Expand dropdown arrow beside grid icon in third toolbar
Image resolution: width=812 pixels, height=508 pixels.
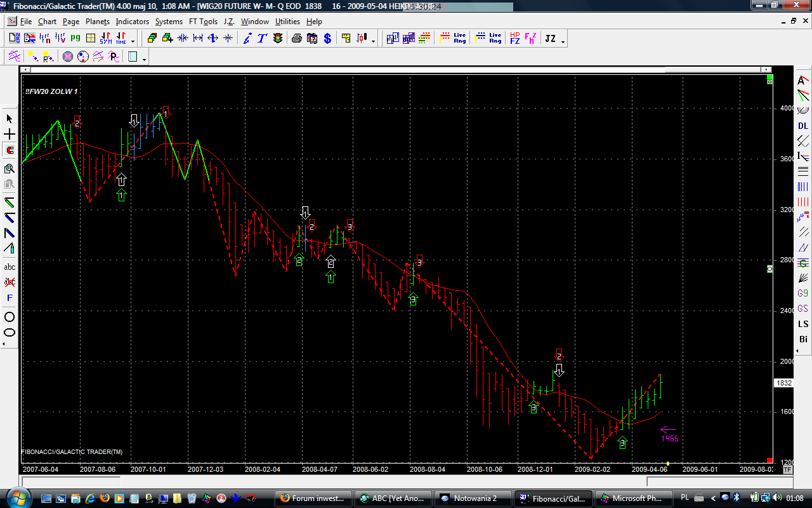click(145, 59)
